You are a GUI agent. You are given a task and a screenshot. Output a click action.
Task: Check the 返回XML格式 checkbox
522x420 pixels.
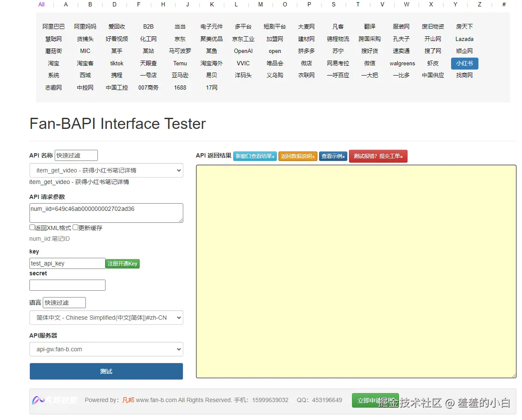[32, 227]
